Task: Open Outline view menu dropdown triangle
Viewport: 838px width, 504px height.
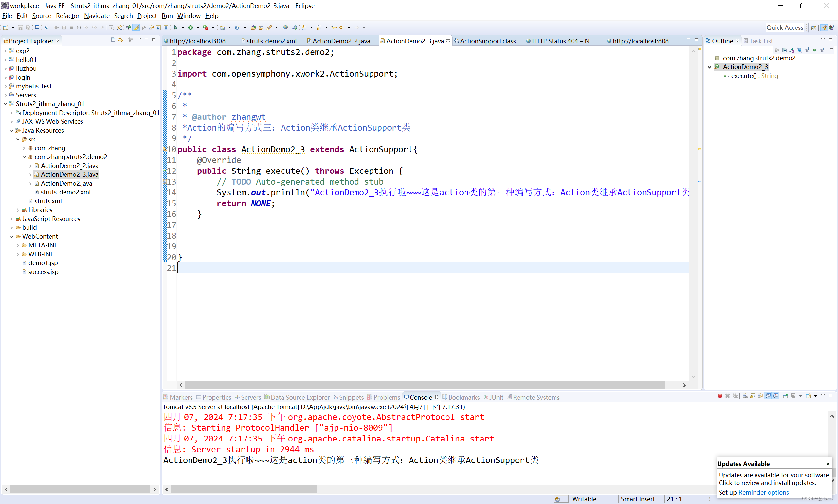Action: pyautogui.click(x=831, y=49)
